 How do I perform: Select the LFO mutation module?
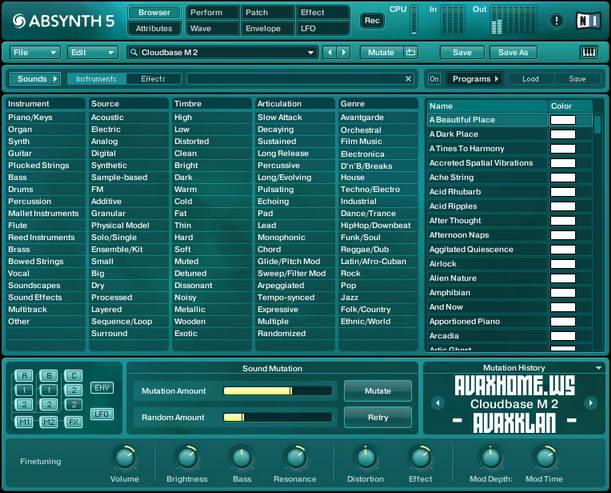point(102,414)
